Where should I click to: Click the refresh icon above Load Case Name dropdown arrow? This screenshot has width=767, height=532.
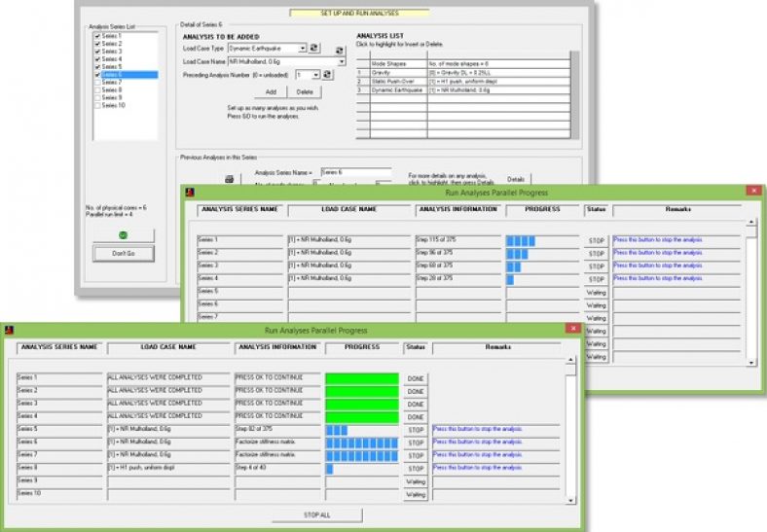(x=340, y=51)
